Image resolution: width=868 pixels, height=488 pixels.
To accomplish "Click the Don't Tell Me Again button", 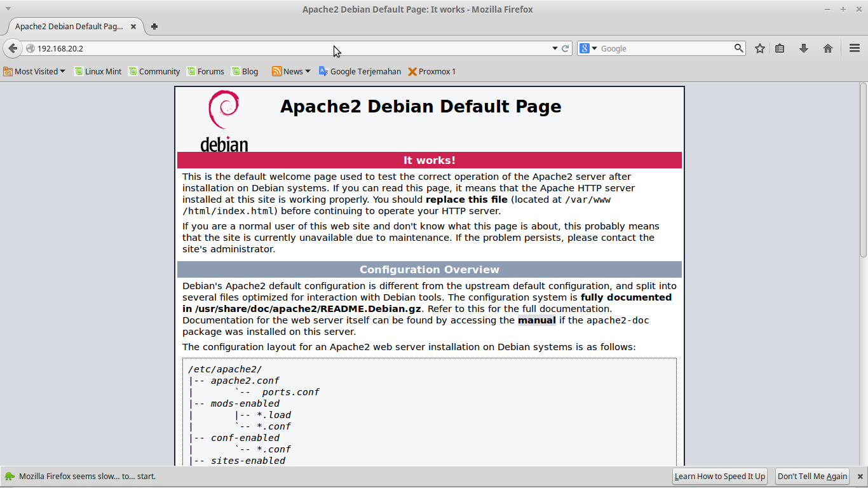I will coord(812,476).
